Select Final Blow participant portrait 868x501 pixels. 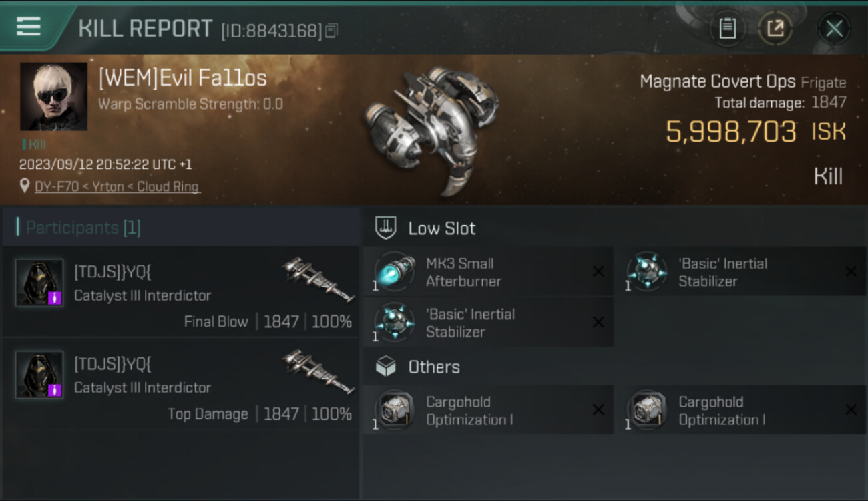pyautogui.click(x=39, y=283)
